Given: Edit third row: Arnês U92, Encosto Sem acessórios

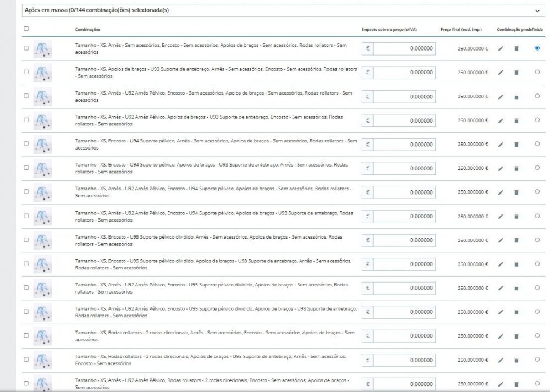Looking at the screenshot, I should click(501, 97).
